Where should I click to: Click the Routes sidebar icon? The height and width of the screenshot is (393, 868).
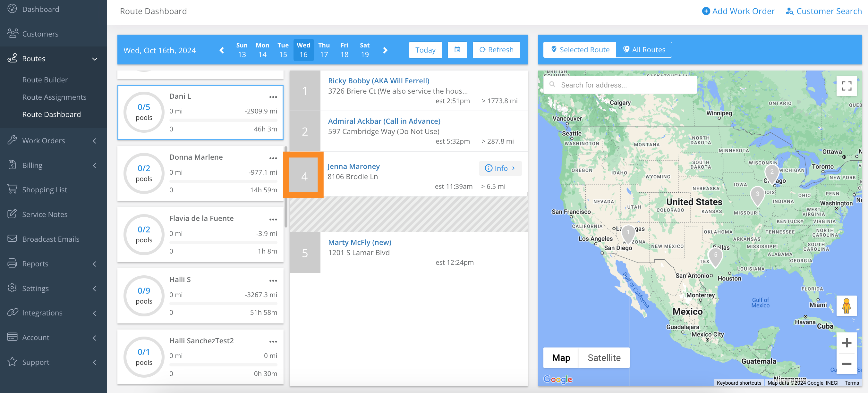coord(12,58)
